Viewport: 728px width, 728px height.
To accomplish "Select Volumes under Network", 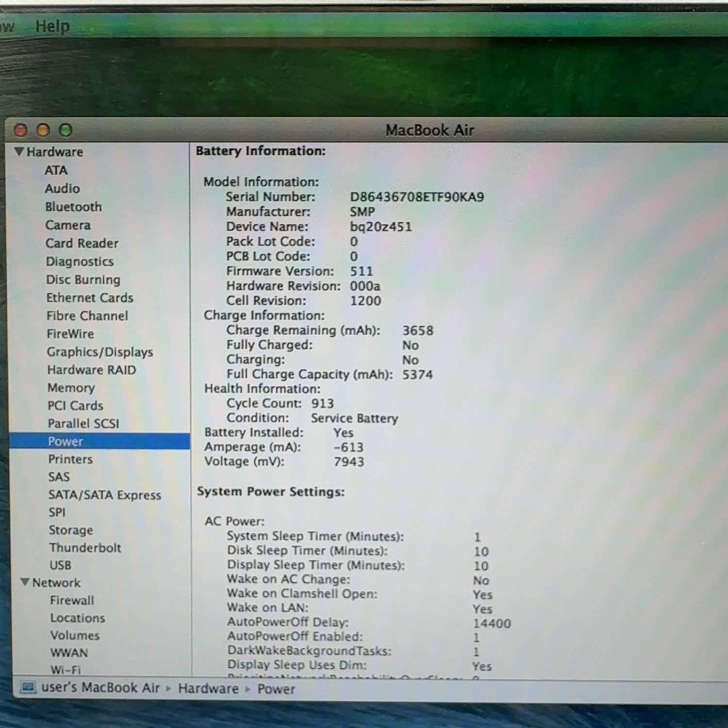I will click(x=75, y=635).
